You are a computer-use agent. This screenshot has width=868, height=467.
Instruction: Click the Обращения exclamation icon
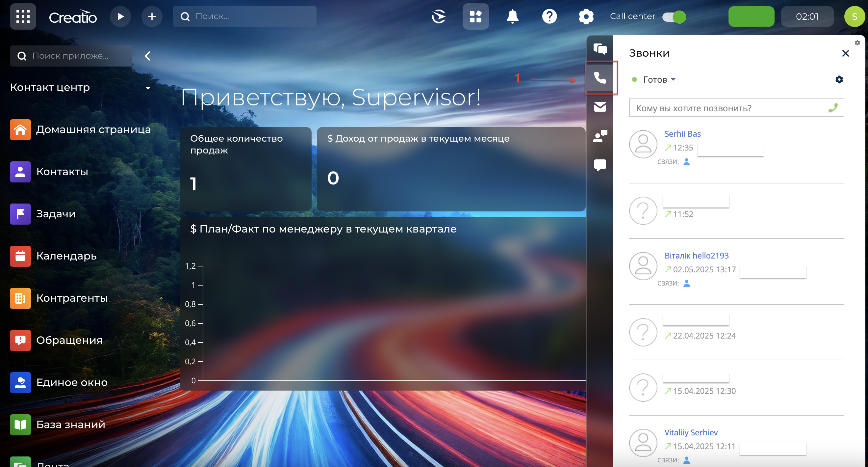[x=20, y=340]
